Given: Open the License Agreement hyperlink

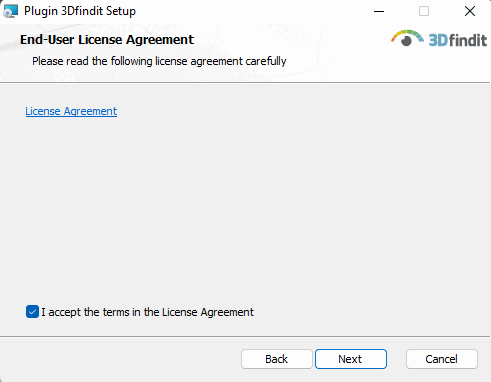Looking at the screenshot, I should point(71,111).
